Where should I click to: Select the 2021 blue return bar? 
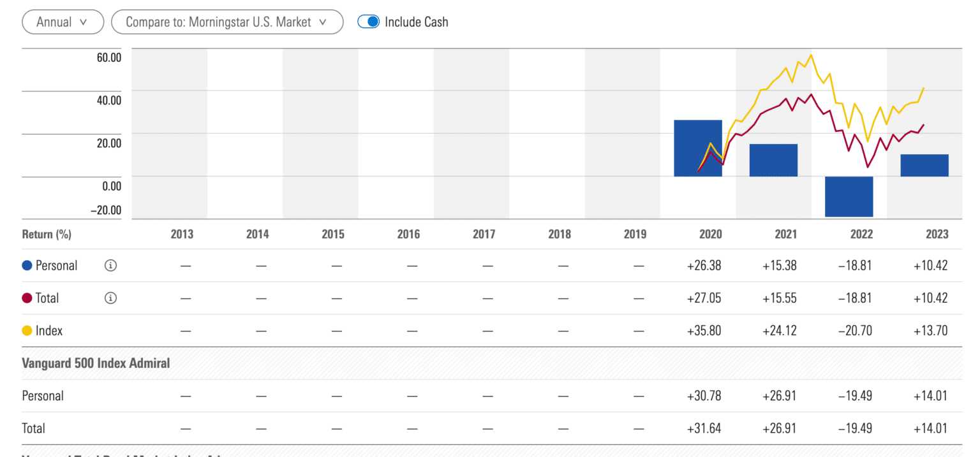(773, 160)
